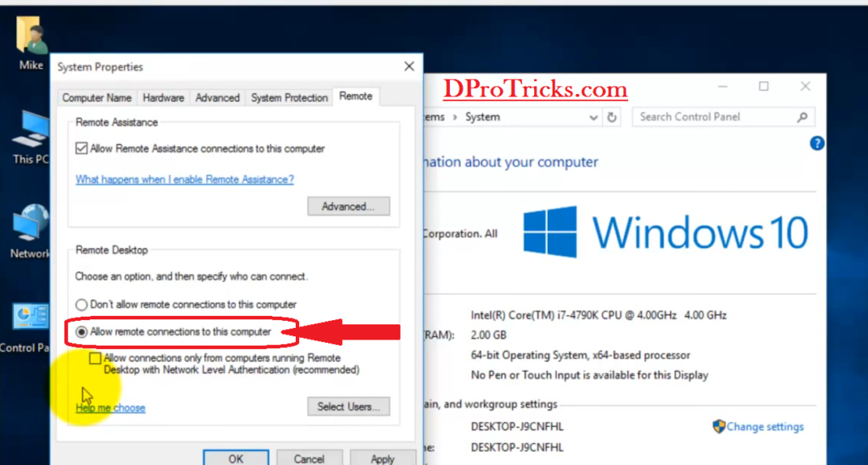
Task: Click the breadcrumb chevron before System
Action: click(x=455, y=117)
